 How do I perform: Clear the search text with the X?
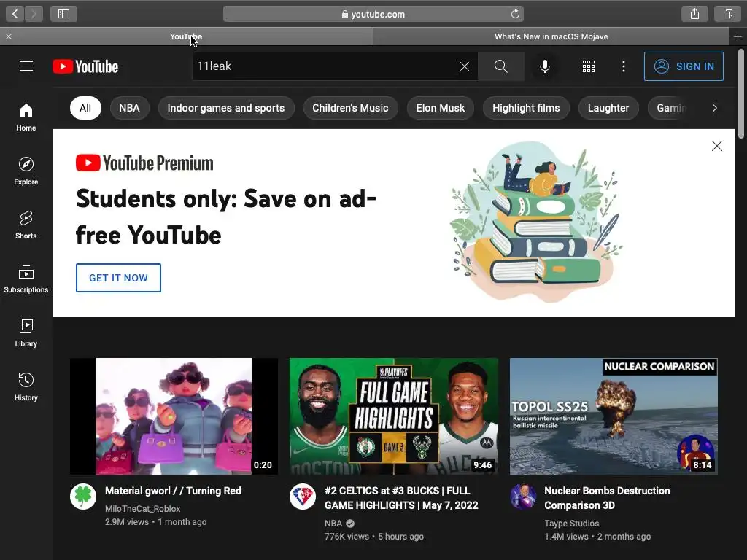(465, 66)
